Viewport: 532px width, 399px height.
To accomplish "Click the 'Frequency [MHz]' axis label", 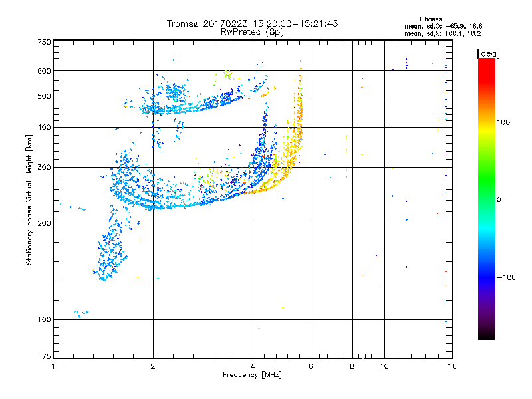I will pyautogui.click(x=252, y=375).
